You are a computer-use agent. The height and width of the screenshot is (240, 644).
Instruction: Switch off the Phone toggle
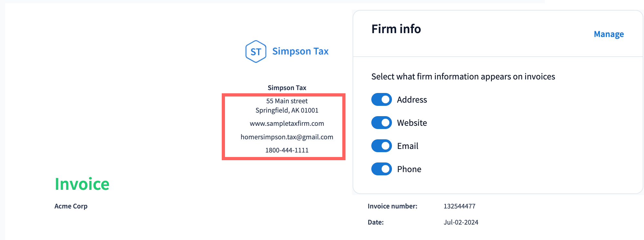tap(381, 169)
